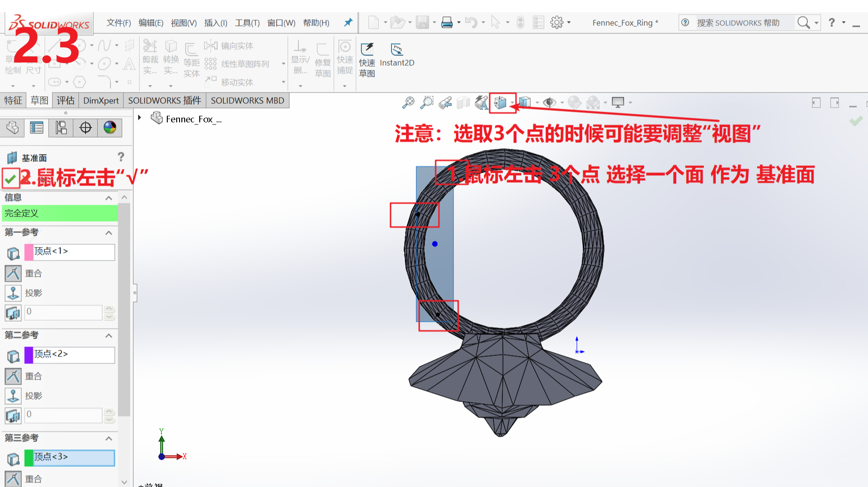This screenshot has width=868, height=487.
Task: Open SOLIDWORKS 帮助 via the question mark
Action: (831, 23)
